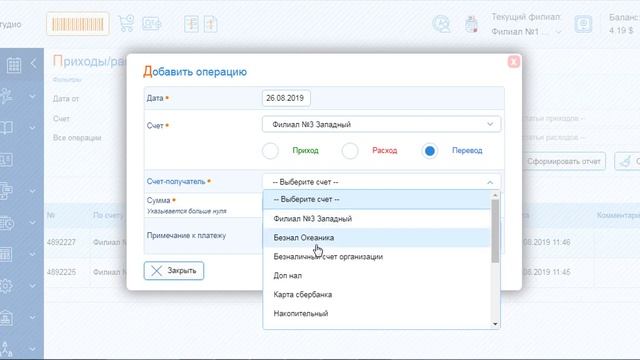Open the Счет dropdown Филиал №3 Западный

pyautogui.click(x=381, y=124)
